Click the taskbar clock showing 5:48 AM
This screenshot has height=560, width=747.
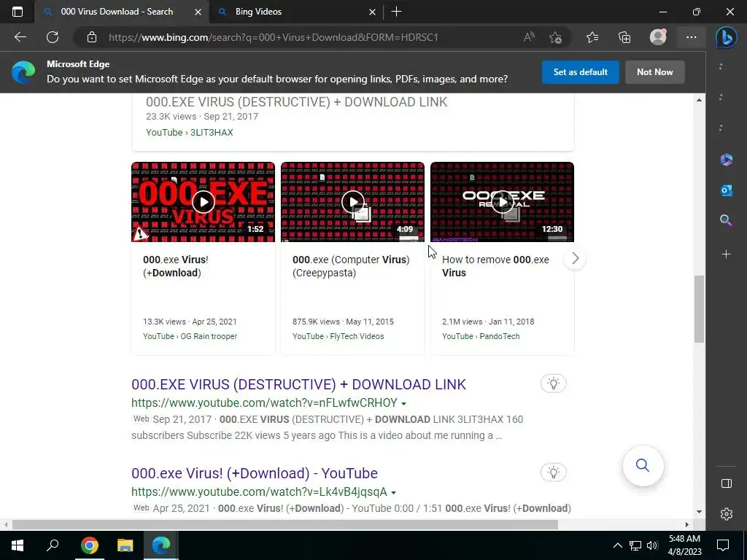pyautogui.click(x=684, y=545)
